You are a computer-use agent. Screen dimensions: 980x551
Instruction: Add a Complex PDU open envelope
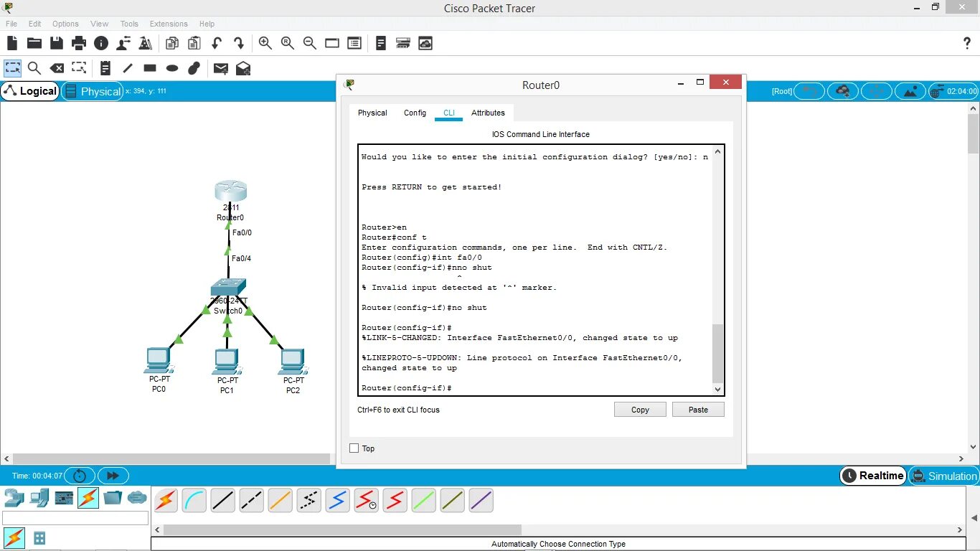coord(243,68)
